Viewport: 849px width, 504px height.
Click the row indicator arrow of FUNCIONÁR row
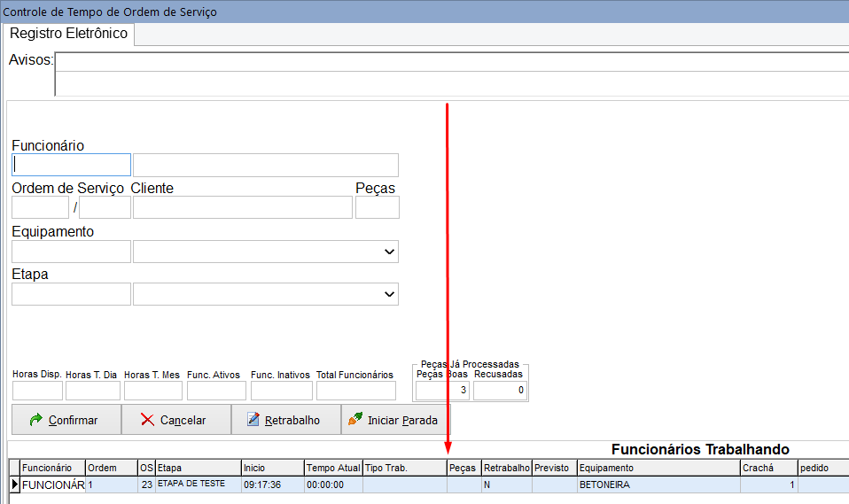(14, 485)
